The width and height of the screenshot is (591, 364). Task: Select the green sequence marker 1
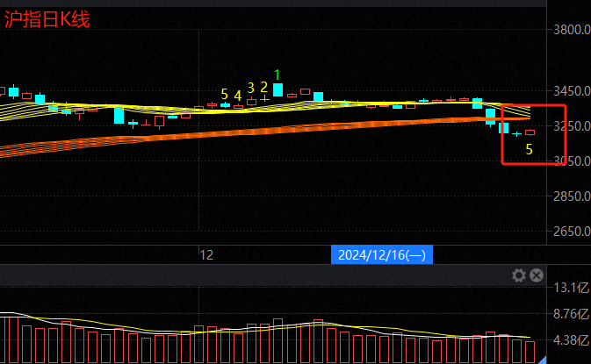(277, 75)
